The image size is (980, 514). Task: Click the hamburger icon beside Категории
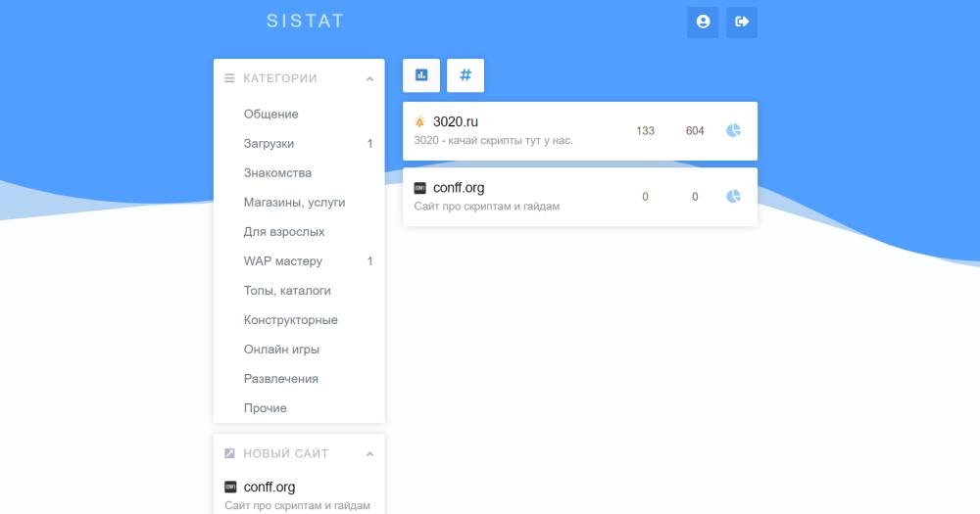[229, 78]
